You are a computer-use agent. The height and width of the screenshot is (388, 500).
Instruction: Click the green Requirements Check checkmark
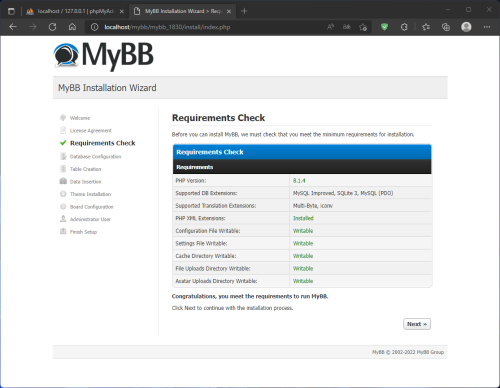[63, 143]
